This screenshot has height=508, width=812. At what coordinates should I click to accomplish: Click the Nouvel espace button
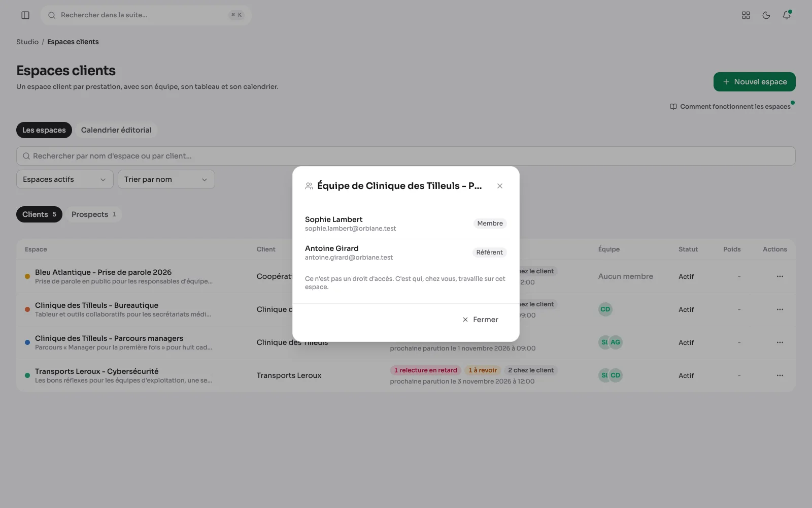(755, 82)
